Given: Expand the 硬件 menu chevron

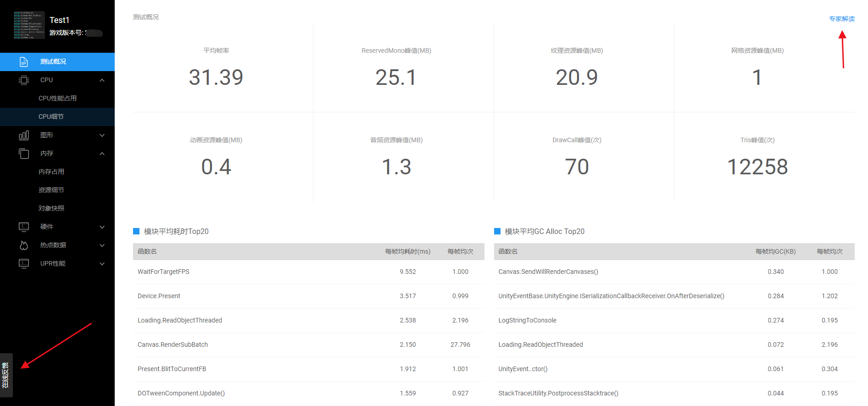Looking at the screenshot, I should 102,227.
